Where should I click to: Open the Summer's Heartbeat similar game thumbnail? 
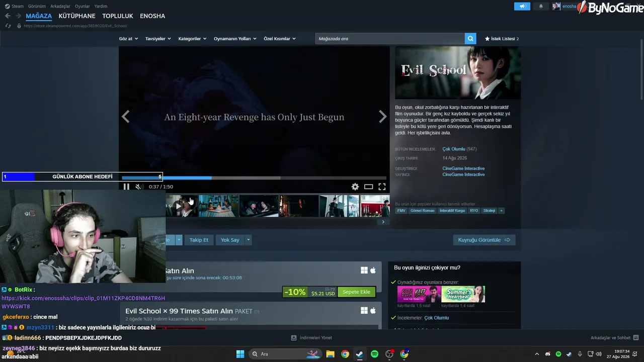pyautogui.click(x=463, y=294)
